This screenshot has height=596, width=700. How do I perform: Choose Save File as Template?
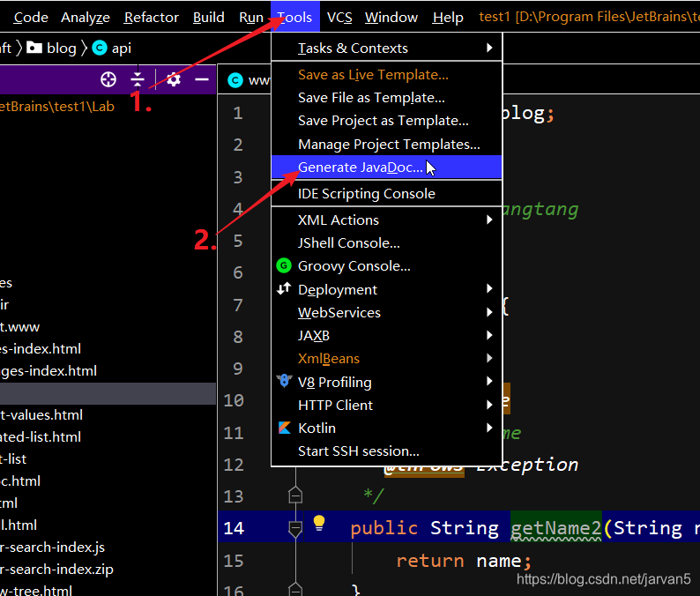(387, 97)
